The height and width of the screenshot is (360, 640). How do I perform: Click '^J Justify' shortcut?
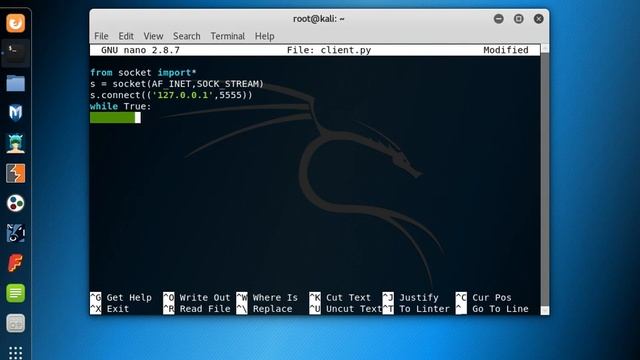click(411, 298)
